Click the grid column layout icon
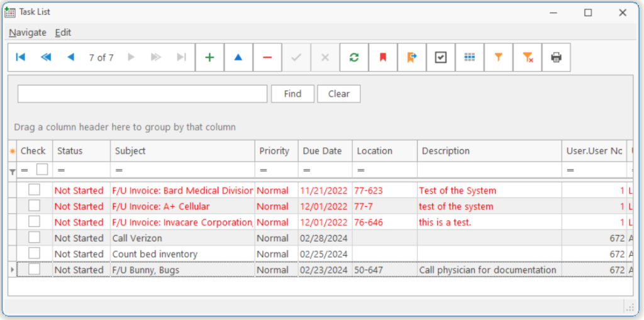 point(470,57)
